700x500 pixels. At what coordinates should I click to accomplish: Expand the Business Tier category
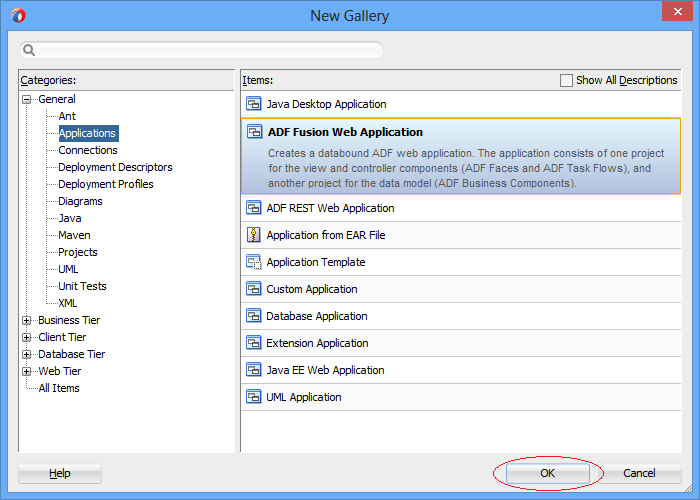click(27, 320)
